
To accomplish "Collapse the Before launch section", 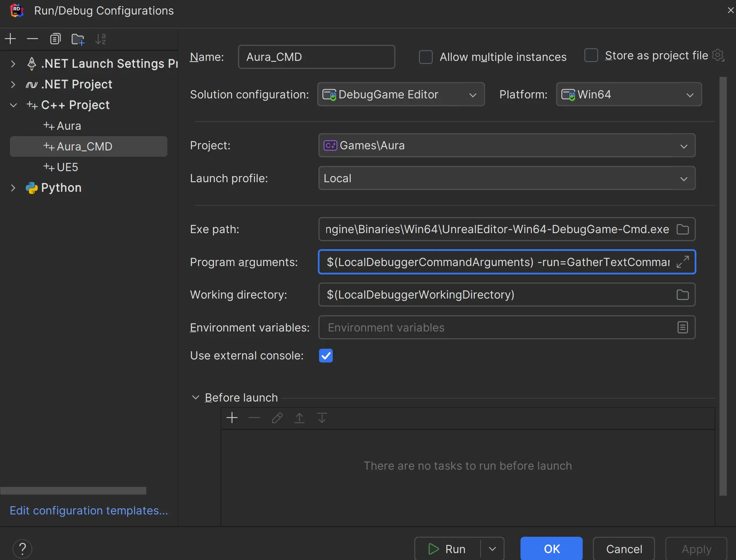I will [x=196, y=398].
